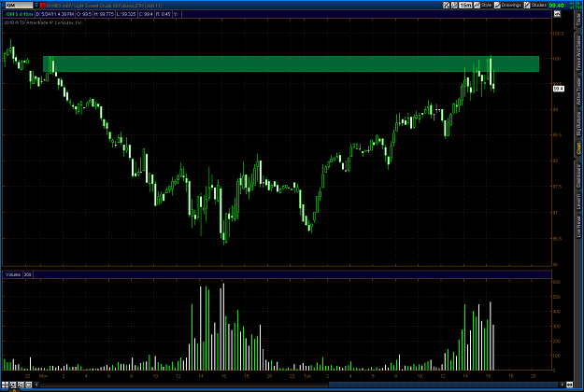Click the red indicator icon beside symbol
The width and height of the screenshot is (584, 392).
43,6
